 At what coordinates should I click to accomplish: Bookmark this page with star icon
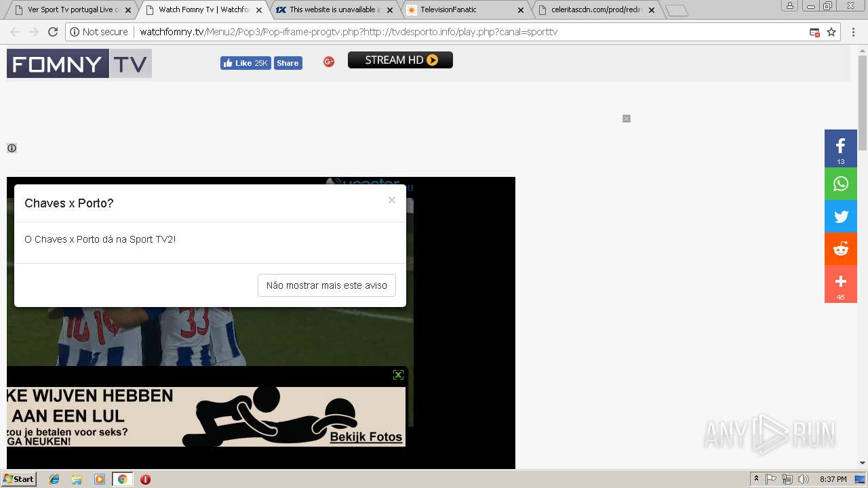(x=831, y=32)
